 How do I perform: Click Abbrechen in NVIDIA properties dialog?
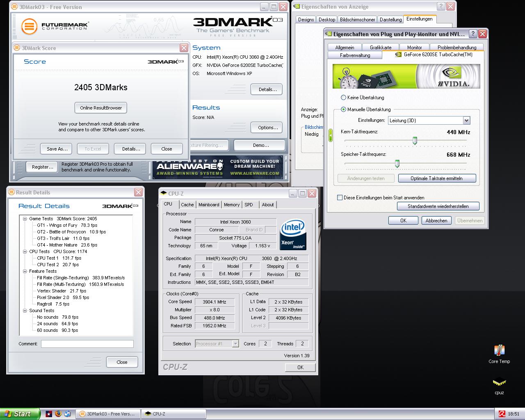point(436,221)
